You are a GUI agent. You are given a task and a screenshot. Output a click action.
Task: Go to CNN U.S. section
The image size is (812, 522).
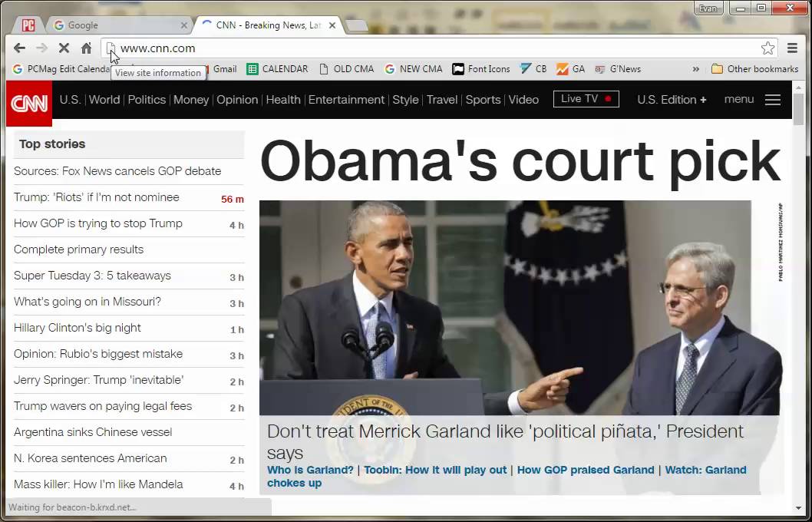tap(70, 100)
